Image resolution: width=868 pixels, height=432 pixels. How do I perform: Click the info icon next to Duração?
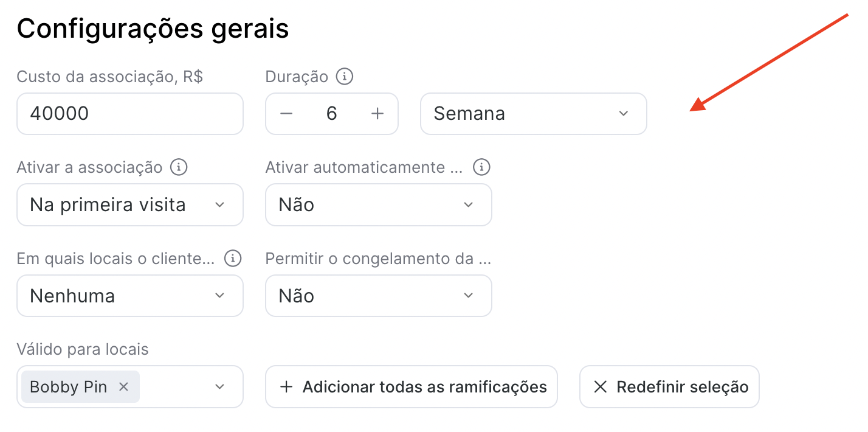(x=345, y=77)
